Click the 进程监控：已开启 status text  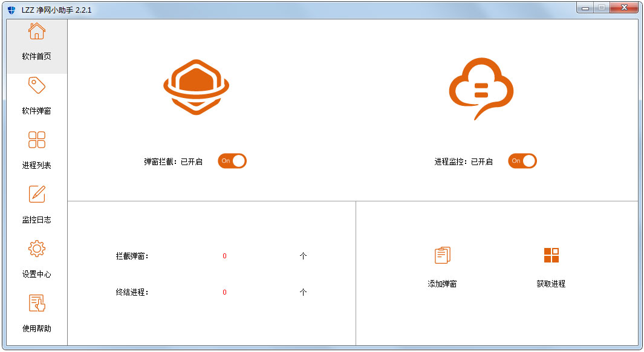point(464,162)
